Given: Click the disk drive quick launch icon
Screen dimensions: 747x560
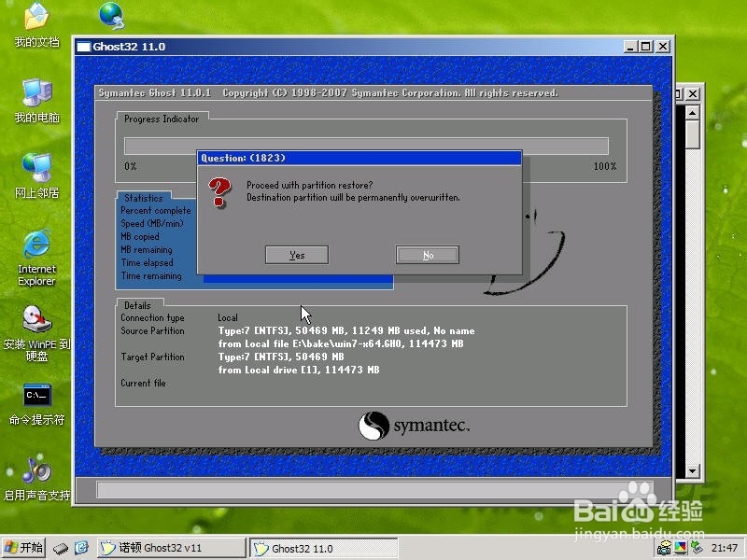Looking at the screenshot, I should (61, 548).
